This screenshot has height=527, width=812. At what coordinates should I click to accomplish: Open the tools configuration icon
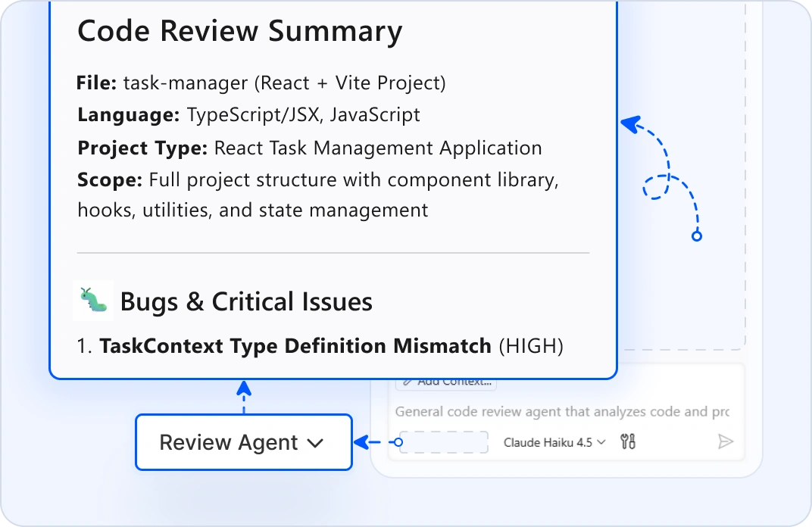(x=628, y=442)
